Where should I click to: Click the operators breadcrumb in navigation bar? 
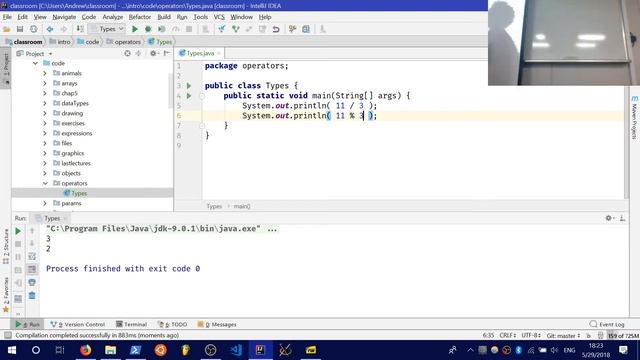pos(124,42)
